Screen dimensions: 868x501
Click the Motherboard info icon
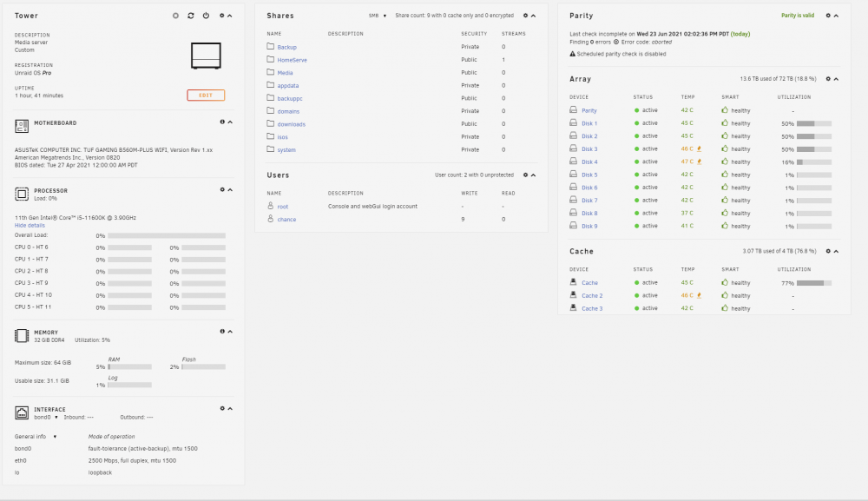pos(222,122)
